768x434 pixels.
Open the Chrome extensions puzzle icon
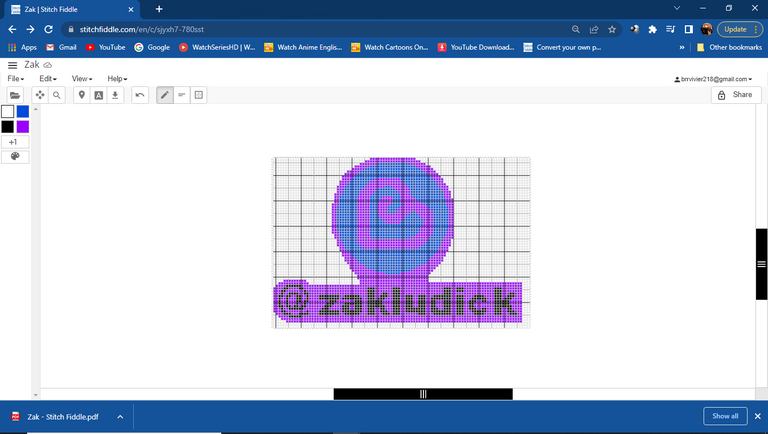[652, 29]
